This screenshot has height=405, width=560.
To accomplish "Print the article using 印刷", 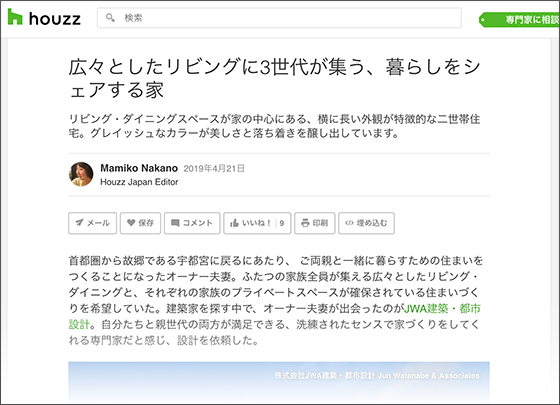I will coord(315,223).
